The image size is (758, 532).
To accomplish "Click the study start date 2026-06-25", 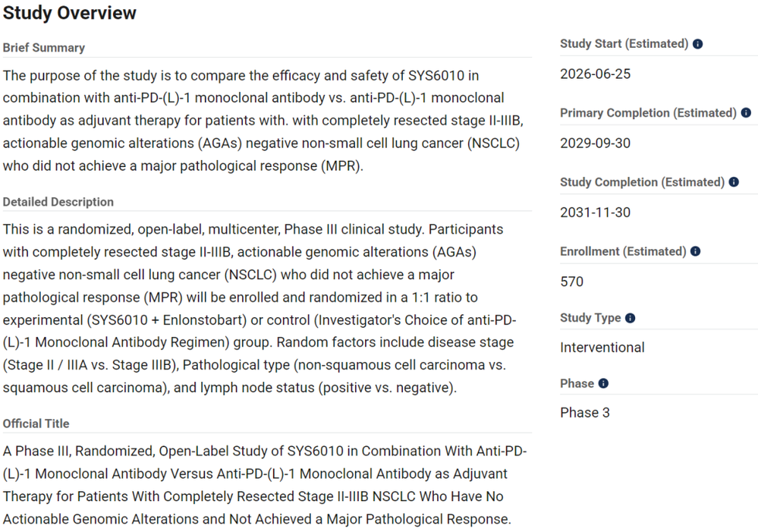I will pyautogui.click(x=595, y=74).
